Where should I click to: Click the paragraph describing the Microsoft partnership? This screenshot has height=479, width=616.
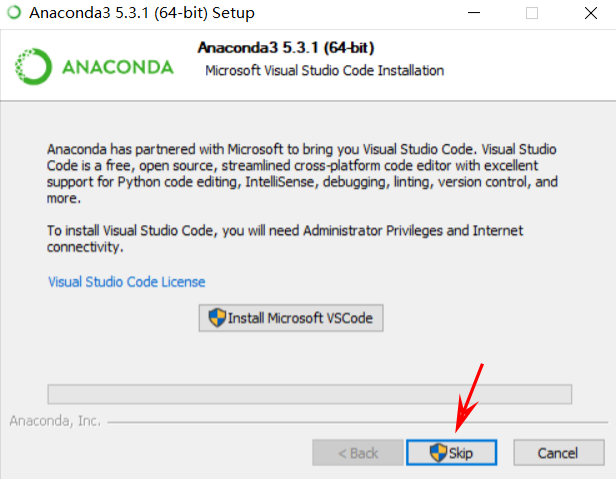click(x=302, y=173)
